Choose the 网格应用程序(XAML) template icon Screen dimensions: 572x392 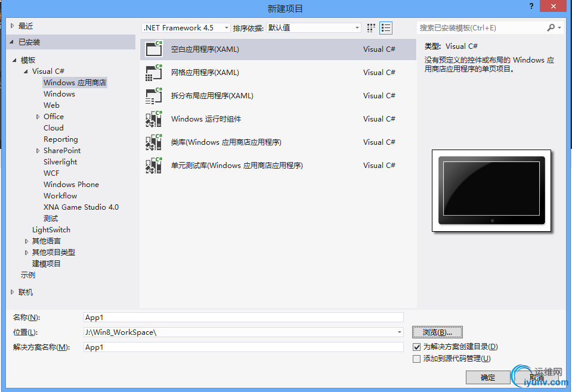(x=153, y=72)
